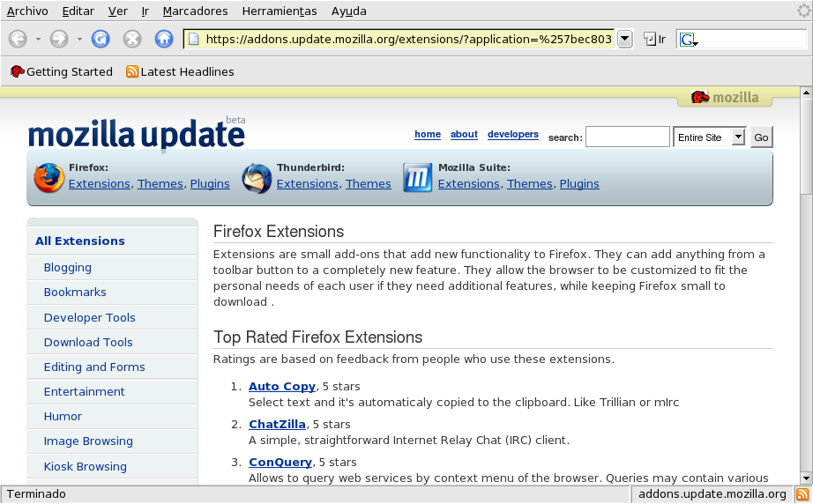Open the Blogging category
813x504 pixels.
[67, 267]
